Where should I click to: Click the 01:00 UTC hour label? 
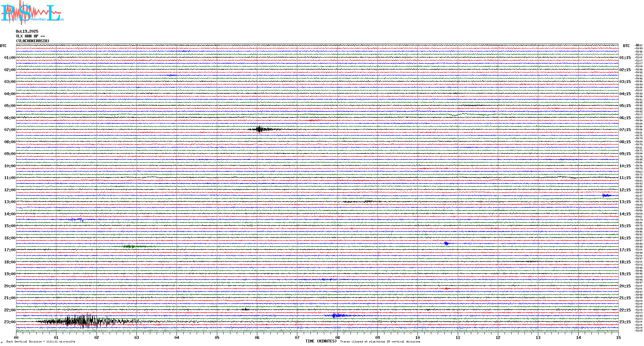[x=10, y=58]
